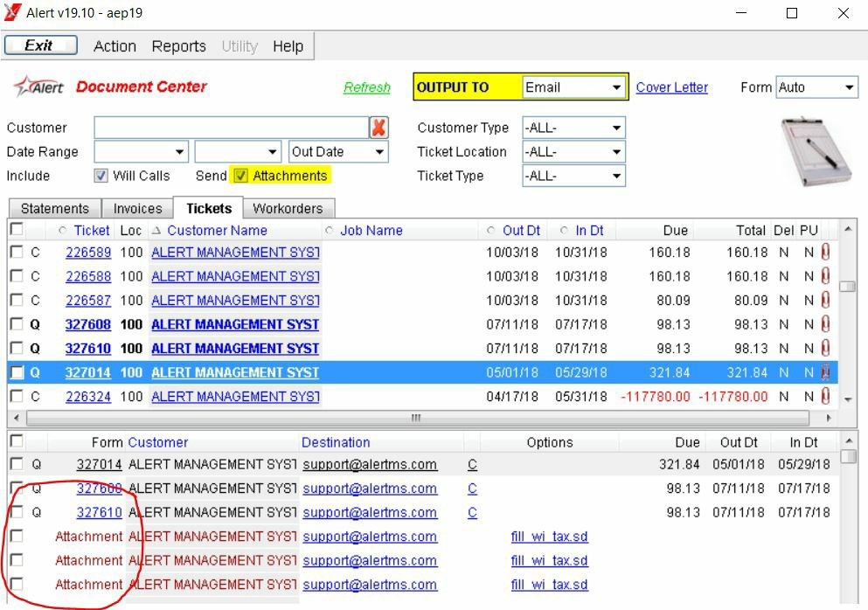The width and height of the screenshot is (868, 610).
Task: Open form 327014 link in the output queue
Action: pos(99,464)
